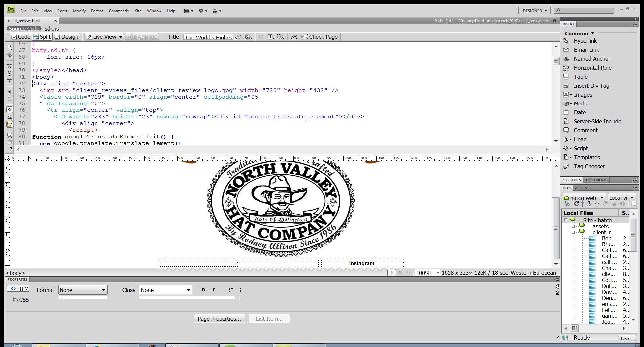Switch to Code view
This screenshot has height=347, width=644.
click(21, 37)
